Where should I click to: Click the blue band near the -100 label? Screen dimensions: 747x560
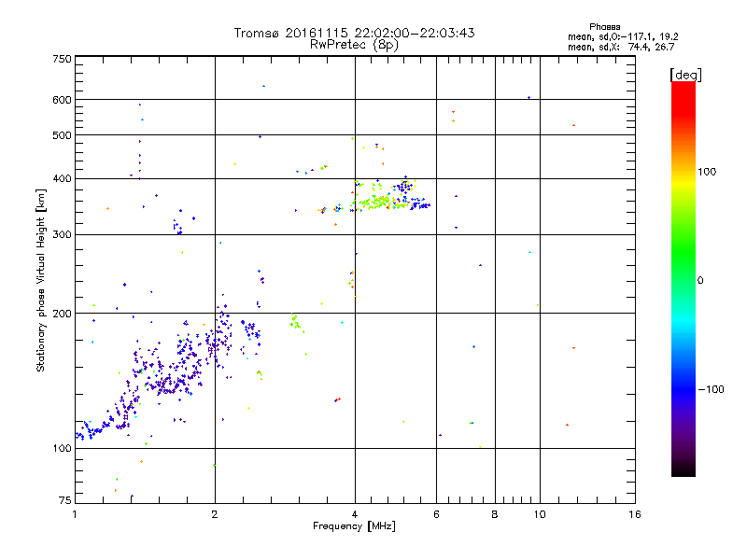[684, 388]
